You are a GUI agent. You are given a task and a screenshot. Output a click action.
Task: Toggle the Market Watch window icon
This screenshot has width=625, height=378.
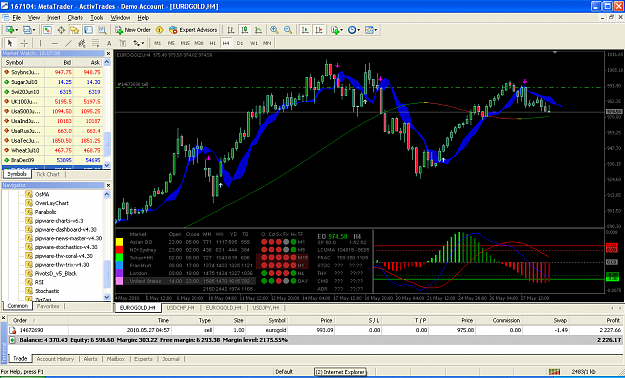coord(47,30)
